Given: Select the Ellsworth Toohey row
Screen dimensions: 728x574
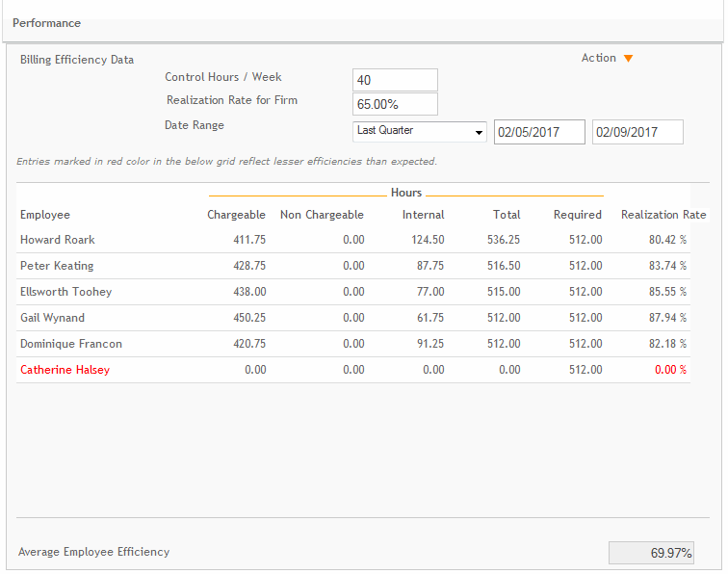Looking at the screenshot, I should 353,292.
